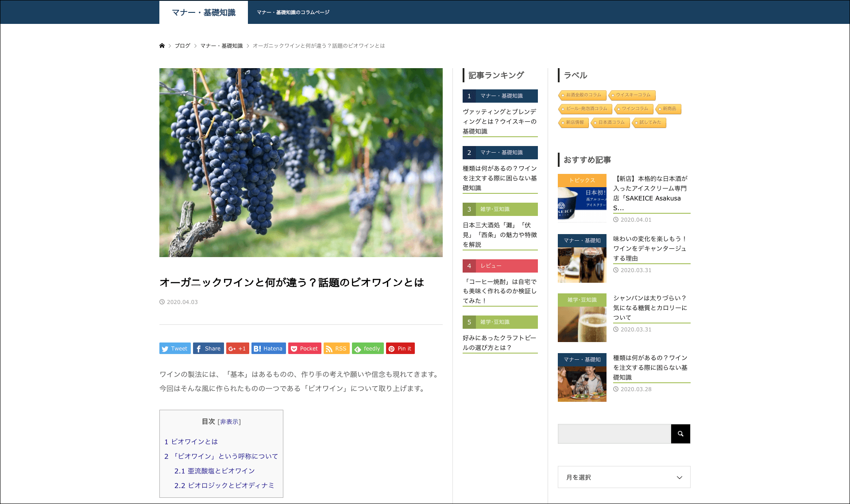Click inside the sidebar search field
The image size is (850, 504).
click(x=614, y=434)
